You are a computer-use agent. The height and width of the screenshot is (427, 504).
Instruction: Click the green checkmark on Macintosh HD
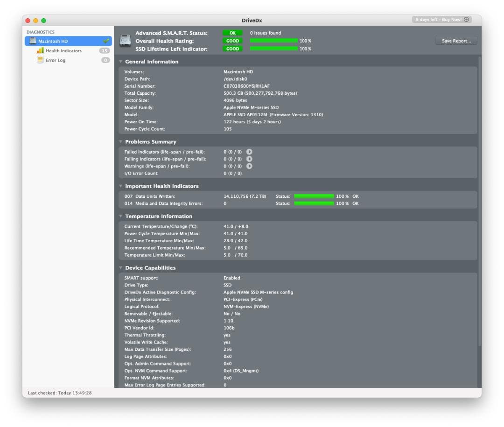[x=107, y=41]
